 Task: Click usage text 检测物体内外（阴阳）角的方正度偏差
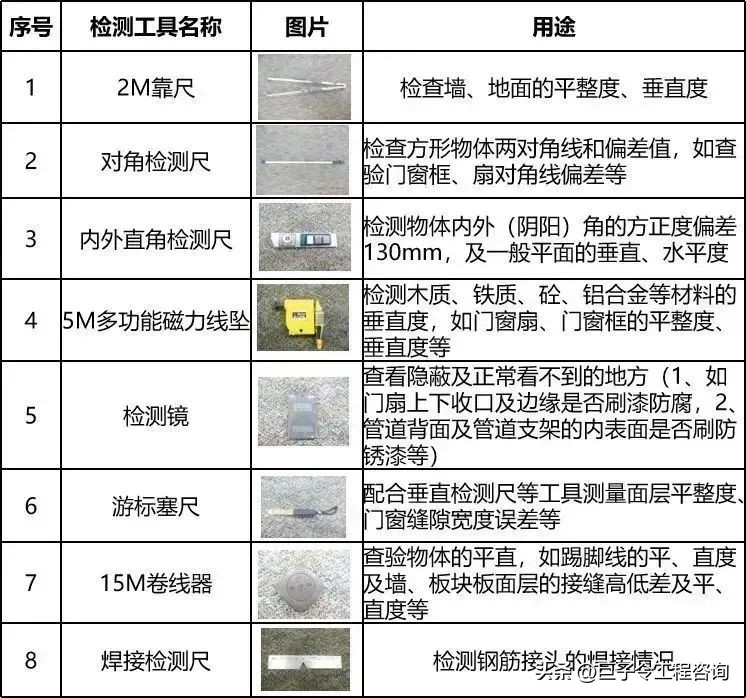tap(550, 226)
